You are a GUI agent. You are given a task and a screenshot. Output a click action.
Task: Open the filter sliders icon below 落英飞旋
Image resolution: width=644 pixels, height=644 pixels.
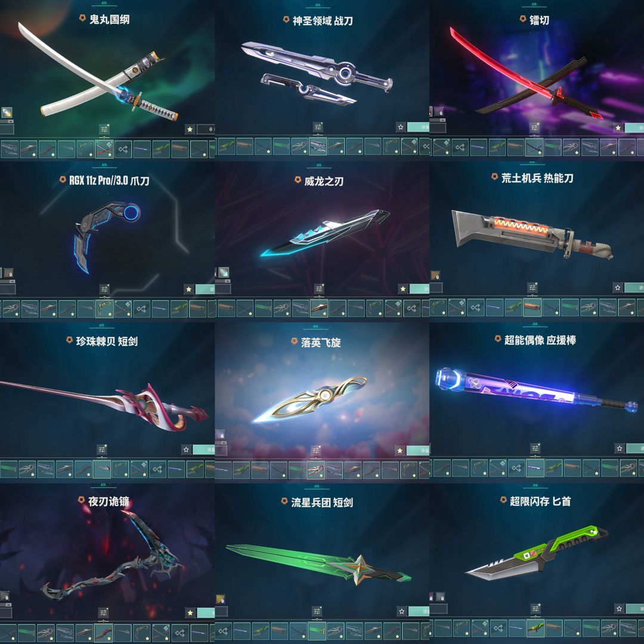[x=316, y=451]
